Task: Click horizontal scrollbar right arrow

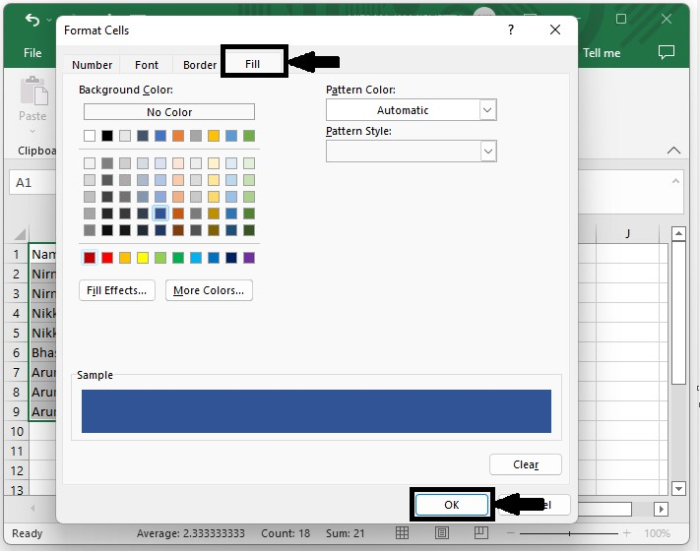Action: pyautogui.click(x=661, y=509)
